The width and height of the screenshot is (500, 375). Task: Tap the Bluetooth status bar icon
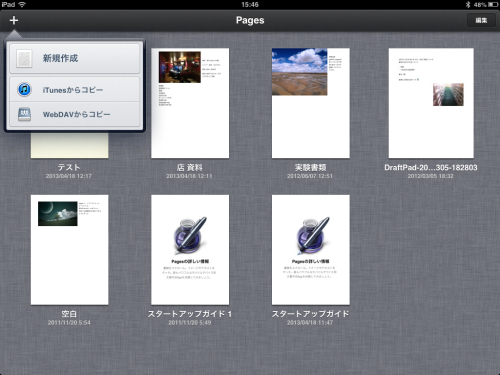468,5
